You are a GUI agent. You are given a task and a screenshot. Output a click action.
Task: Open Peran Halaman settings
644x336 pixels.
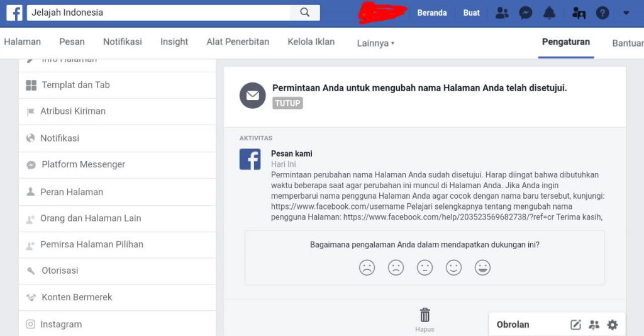117,192
